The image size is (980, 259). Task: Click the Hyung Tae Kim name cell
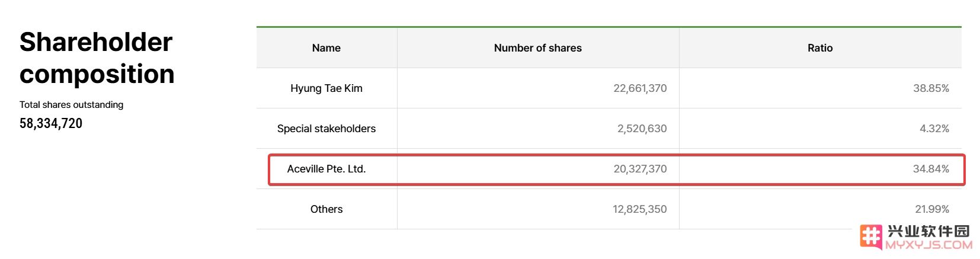[x=326, y=88]
